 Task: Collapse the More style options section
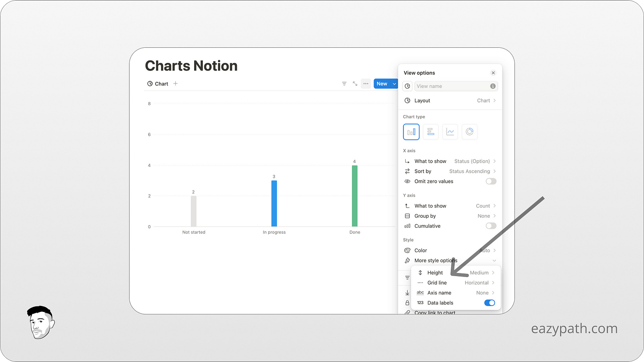[494, 260]
